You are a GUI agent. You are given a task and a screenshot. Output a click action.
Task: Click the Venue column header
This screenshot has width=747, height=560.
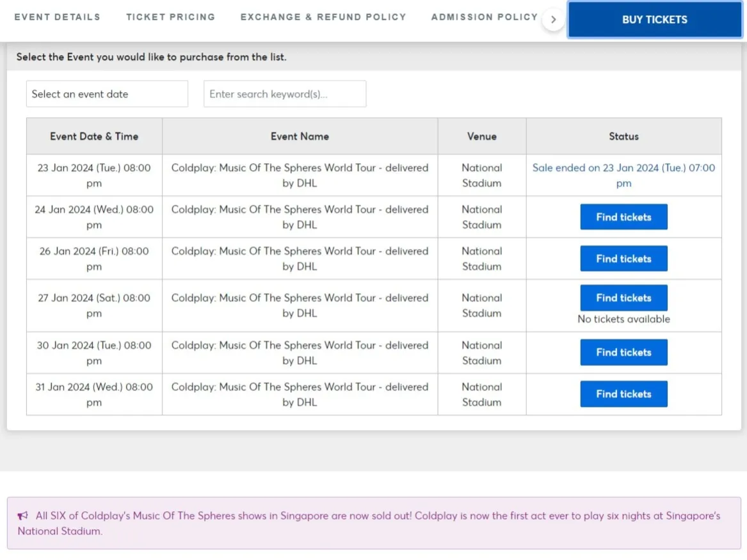(x=482, y=136)
